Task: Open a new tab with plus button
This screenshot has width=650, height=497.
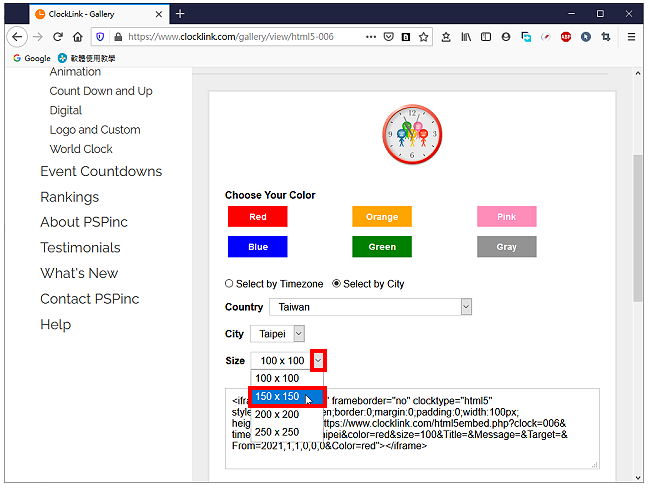Action: [180, 14]
